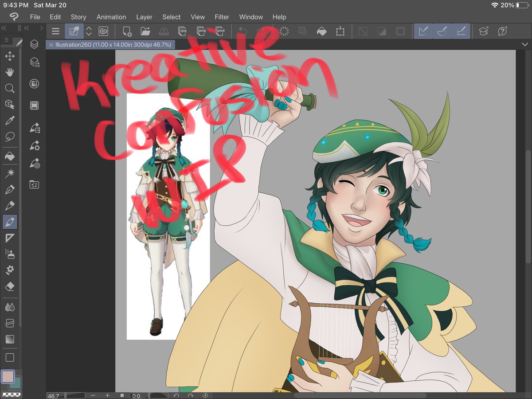
Task: Export as PSD icon
Action: tap(219, 31)
